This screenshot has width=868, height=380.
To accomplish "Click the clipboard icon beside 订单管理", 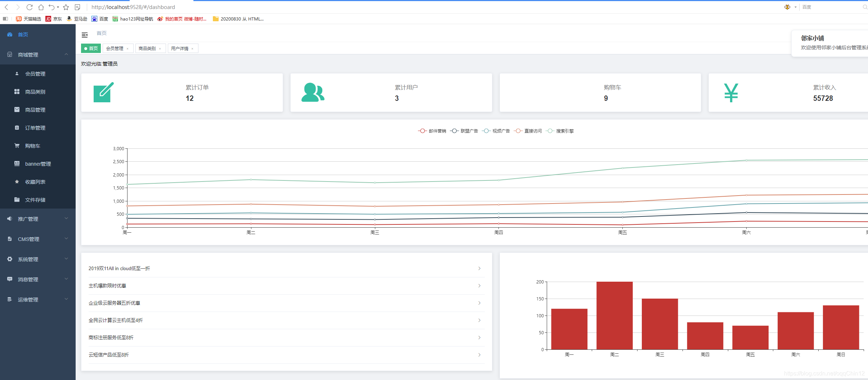I will point(17,128).
